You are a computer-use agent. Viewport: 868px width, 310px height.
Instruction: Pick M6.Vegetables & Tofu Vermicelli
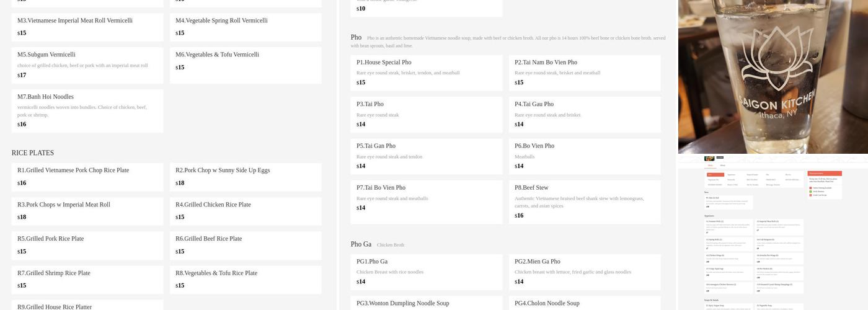coord(246,64)
